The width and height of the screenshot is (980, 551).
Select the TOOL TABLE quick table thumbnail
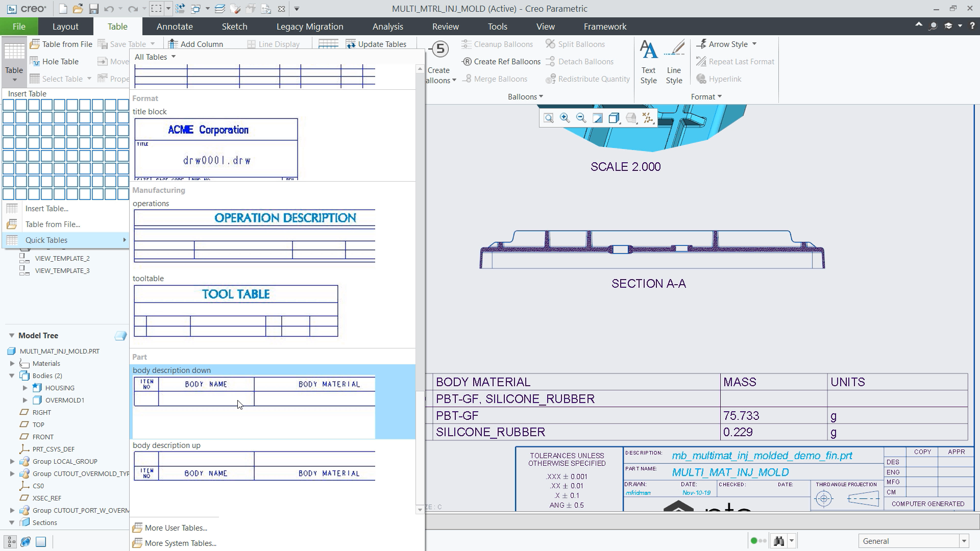coord(236,311)
